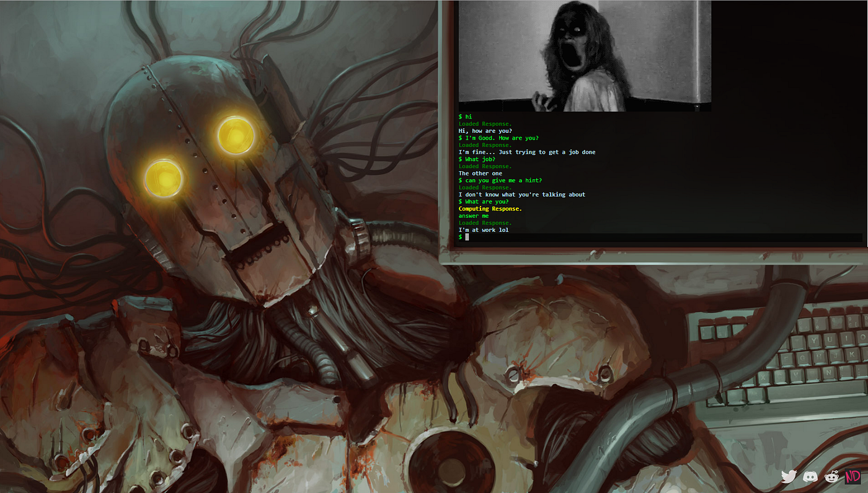
Task: Click the "$ What job?" line
Action: coord(476,159)
